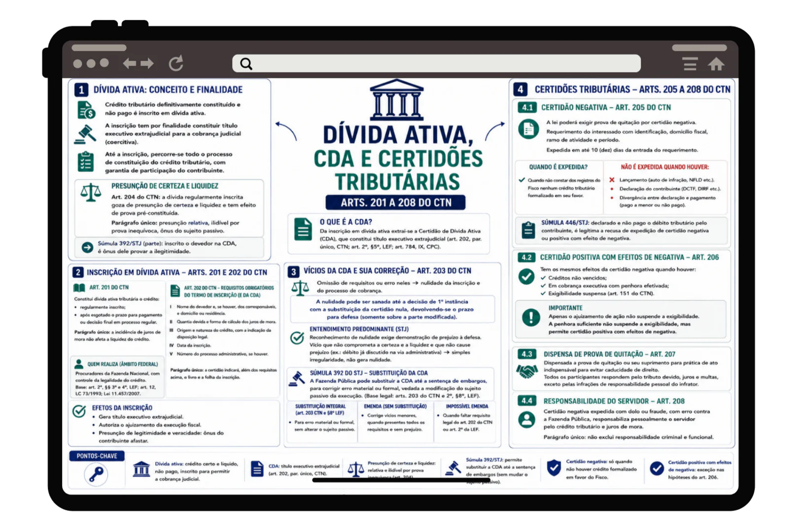Click the 'ARTS. 201 A 208 DO CTN' badge
Viewport: 799px width, 532px height.
coord(396,202)
